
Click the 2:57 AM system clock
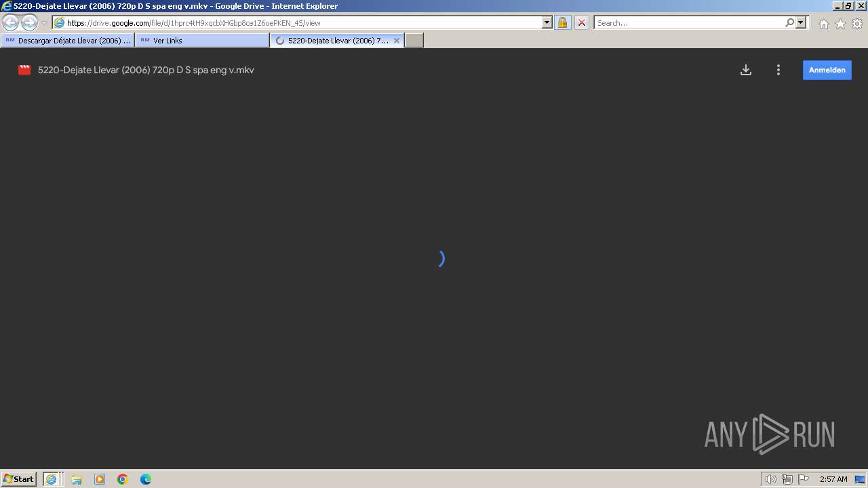(833, 479)
